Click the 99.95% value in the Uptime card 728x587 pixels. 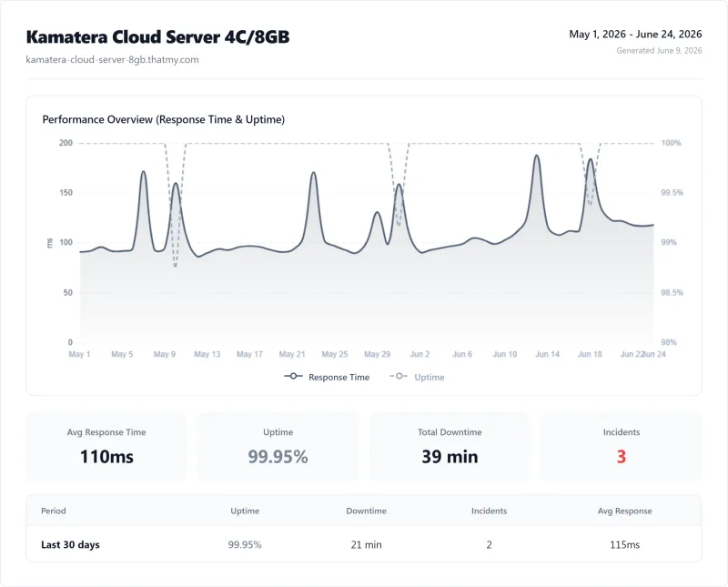(278, 457)
